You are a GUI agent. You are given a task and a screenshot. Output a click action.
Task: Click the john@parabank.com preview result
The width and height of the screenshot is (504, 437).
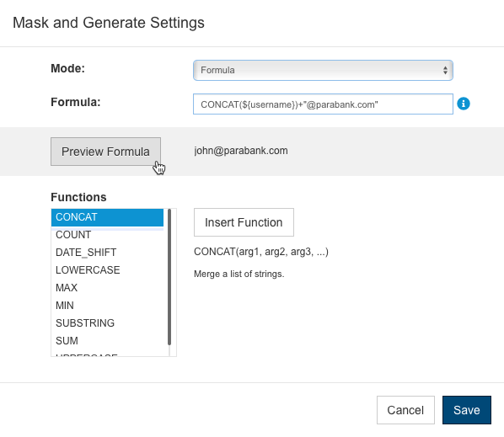pyautogui.click(x=241, y=151)
